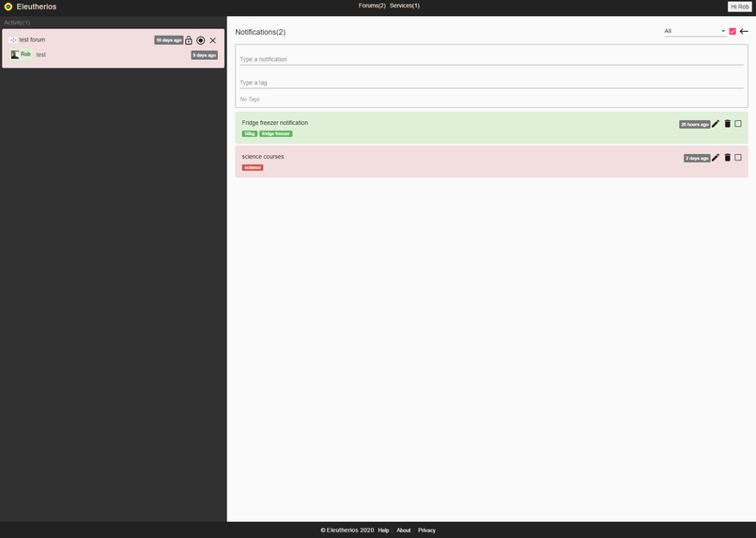The width and height of the screenshot is (756, 538).
Task: Open the Privacy footer link
Action: tap(426, 530)
